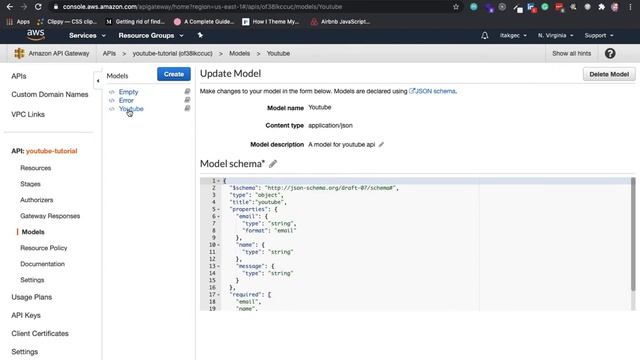This screenshot has width=640, height=360.
Task: Open N. Virginia region dropdown
Action: tap(555, 36)
